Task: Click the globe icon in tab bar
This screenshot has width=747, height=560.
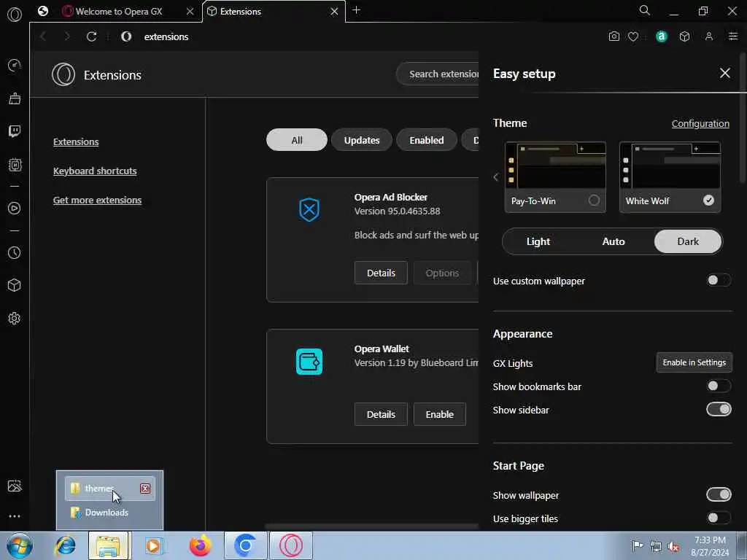Action: click(x=43, y=11)
